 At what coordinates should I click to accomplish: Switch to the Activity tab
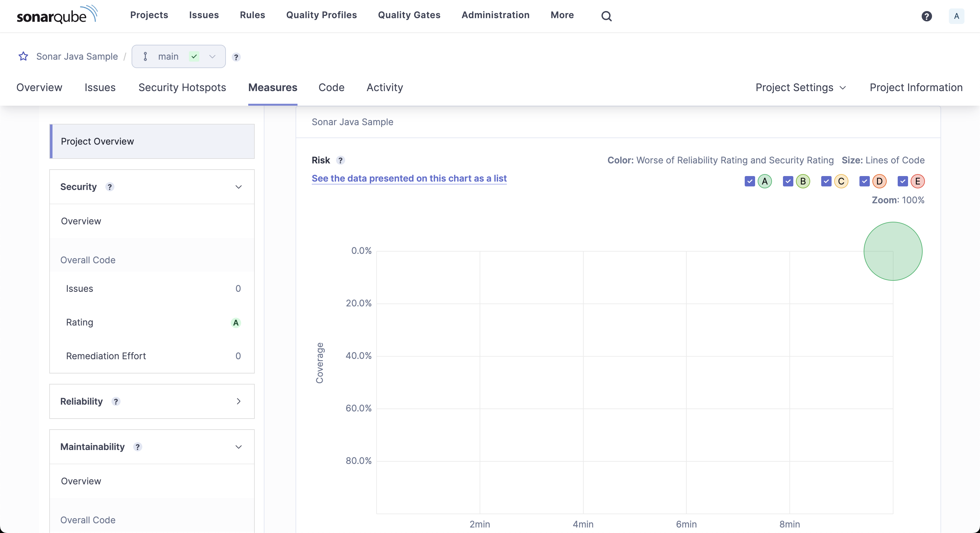point(384,87)
